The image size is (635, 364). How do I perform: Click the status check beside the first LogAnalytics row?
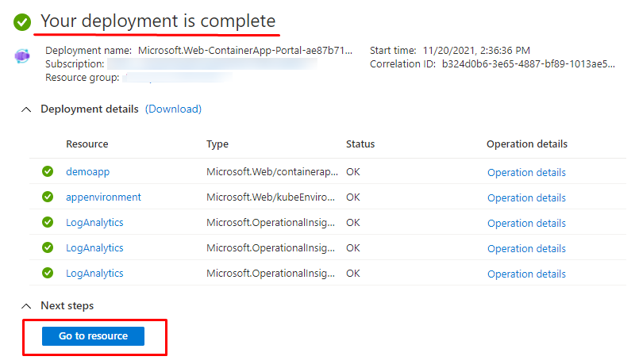[x=48, y=222]
